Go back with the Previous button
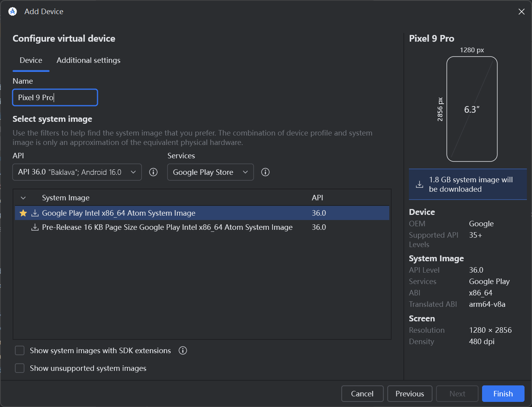The width and height of the screenshot is (532, 407). [409, 394]
